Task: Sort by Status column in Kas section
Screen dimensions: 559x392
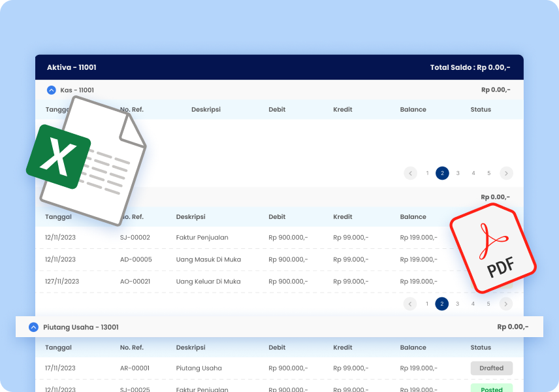Action: 481,110
